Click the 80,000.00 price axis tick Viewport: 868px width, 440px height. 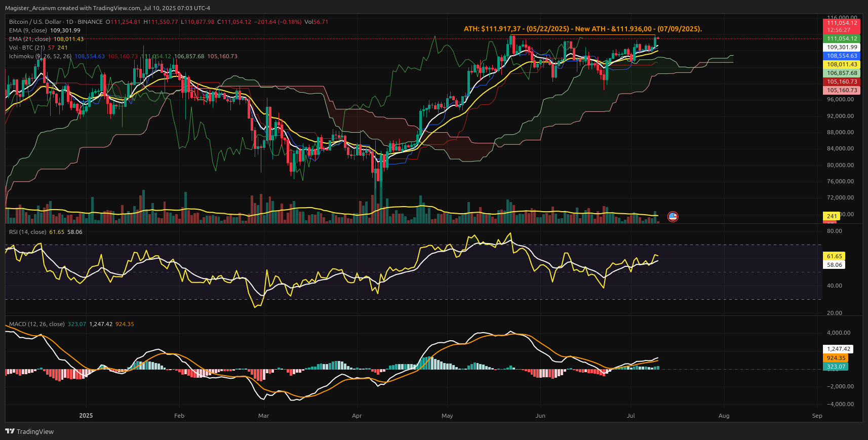pos(840,166)
